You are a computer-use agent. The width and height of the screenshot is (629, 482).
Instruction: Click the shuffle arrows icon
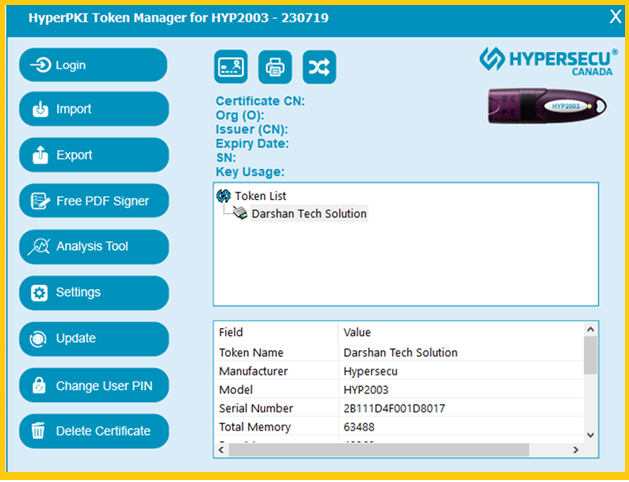(x=319, y=67)
